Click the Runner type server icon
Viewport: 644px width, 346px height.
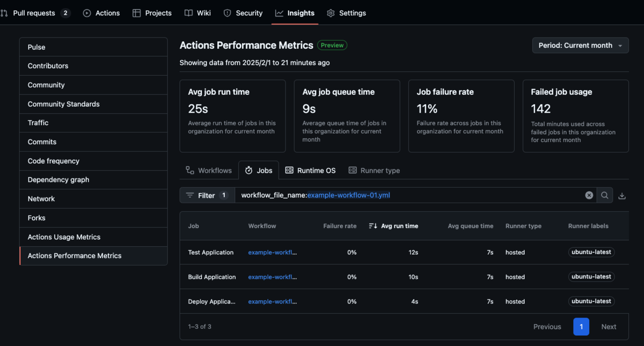(353, 170)
